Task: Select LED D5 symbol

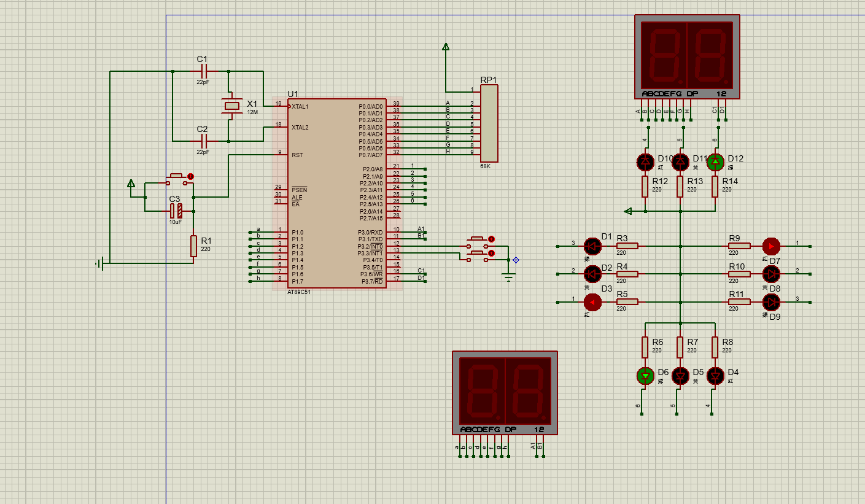Action: (x=680, y=376)
